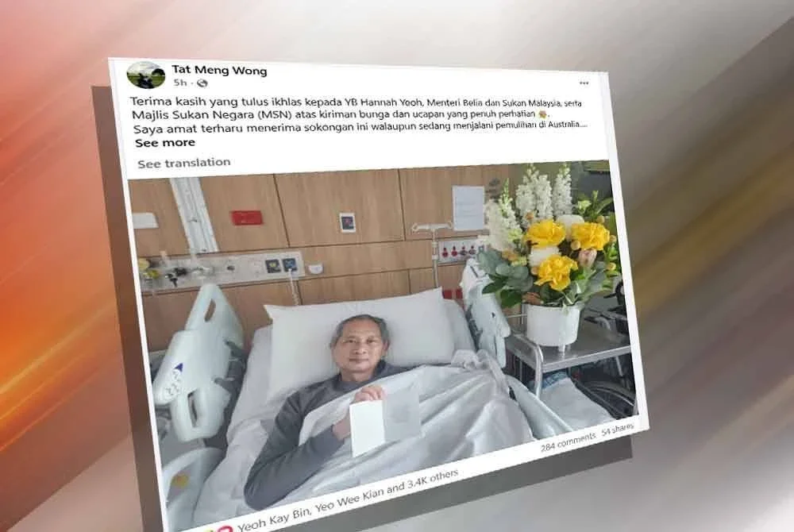794x532 pixels.
Task: Expand the post with See more
Action: coord(165,143)
